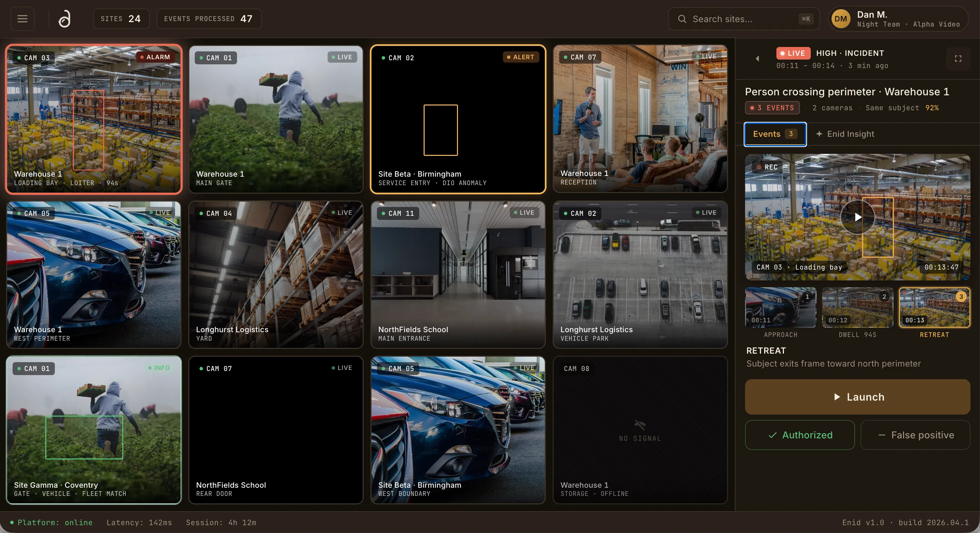Image resolution: width=980 pixels, height=533 pixels.
Task: Select the RETREAT 00:13 thumbnail
Action: tap(934, 308)
